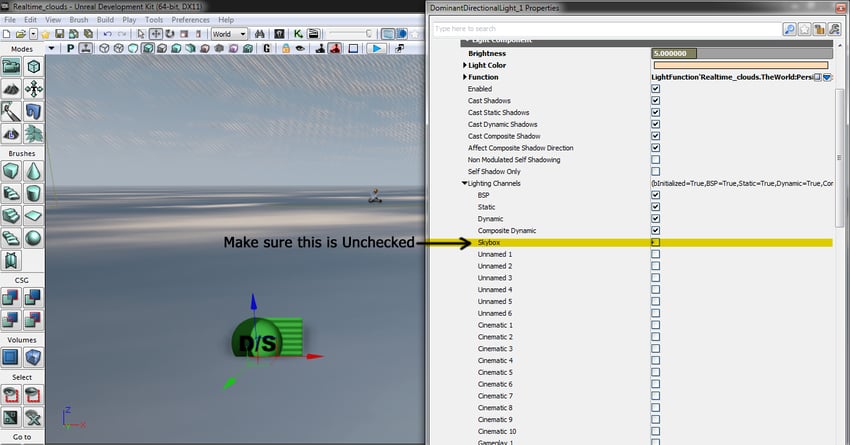Collapse the Lighting Channels section

pyautogui.click(x=465, y=183)
